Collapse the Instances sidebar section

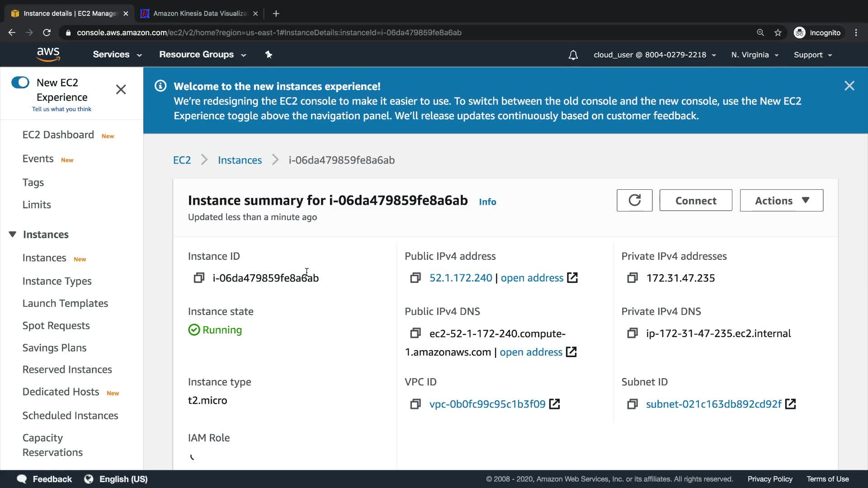coord(13,234)
